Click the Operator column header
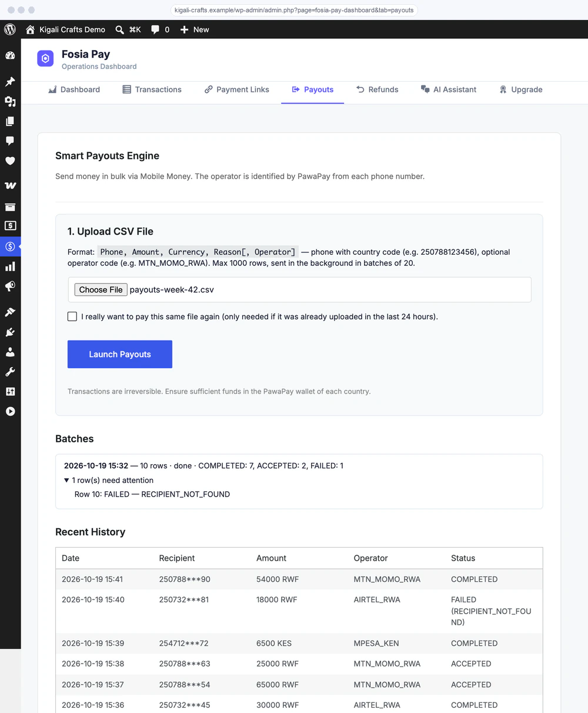 pos(371,558)
